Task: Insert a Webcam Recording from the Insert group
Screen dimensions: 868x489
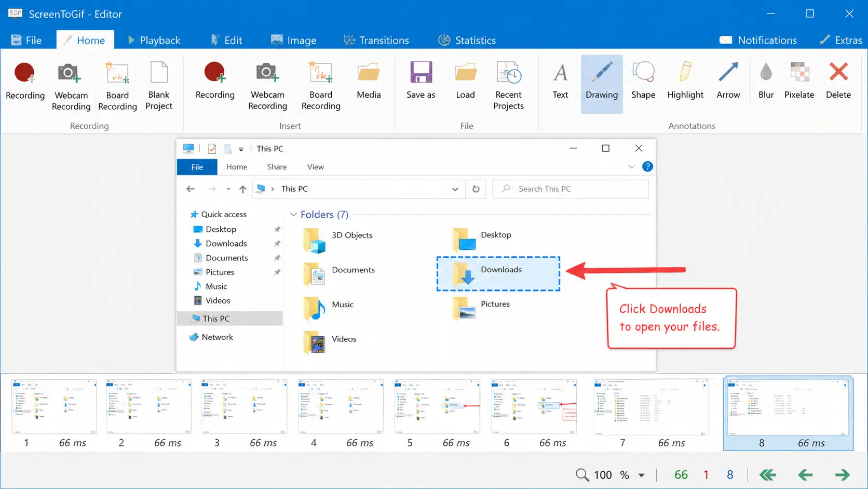Action: tap(267, 86)
